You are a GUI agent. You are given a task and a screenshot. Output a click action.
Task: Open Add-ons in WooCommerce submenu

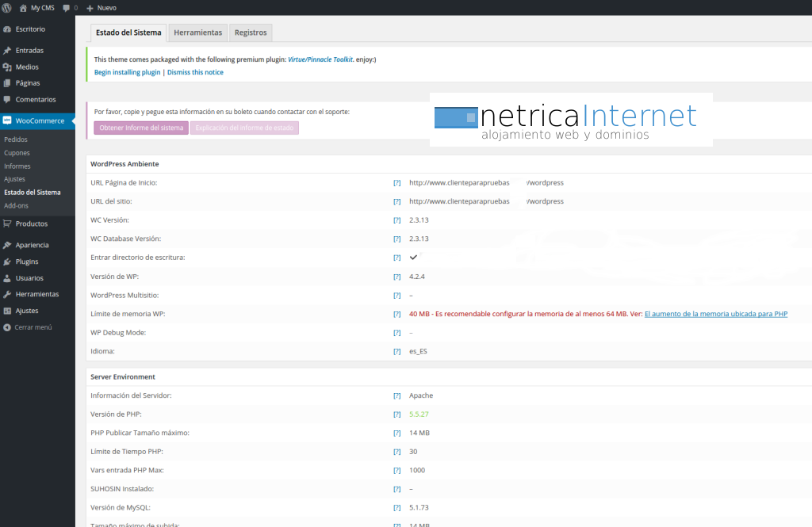[x=16, y=205]
